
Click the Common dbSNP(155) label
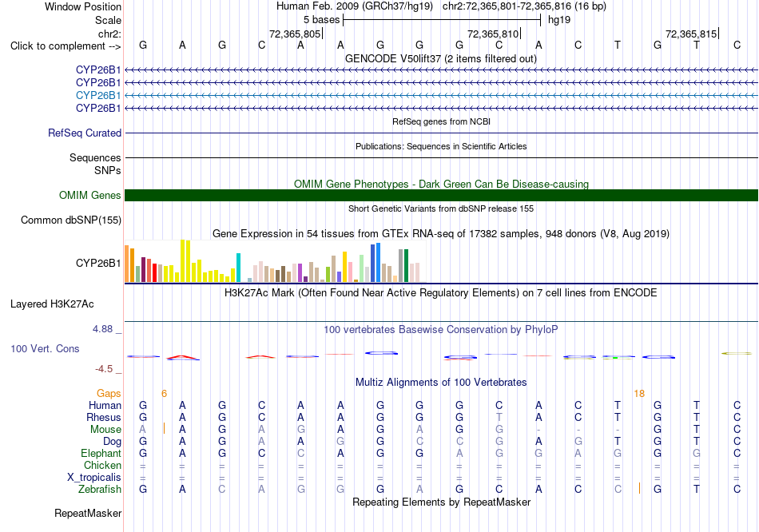(70, 220)
